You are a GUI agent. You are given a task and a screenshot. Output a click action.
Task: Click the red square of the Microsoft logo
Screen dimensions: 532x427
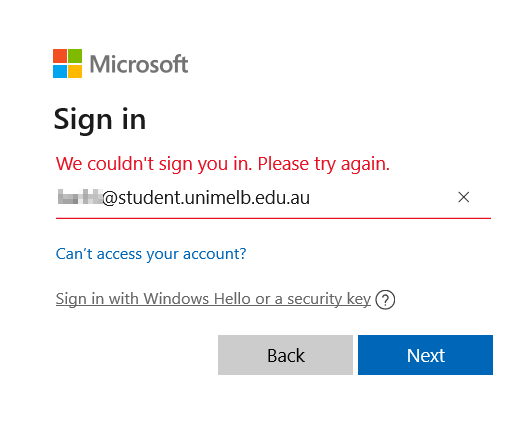[x=60, y=56]
